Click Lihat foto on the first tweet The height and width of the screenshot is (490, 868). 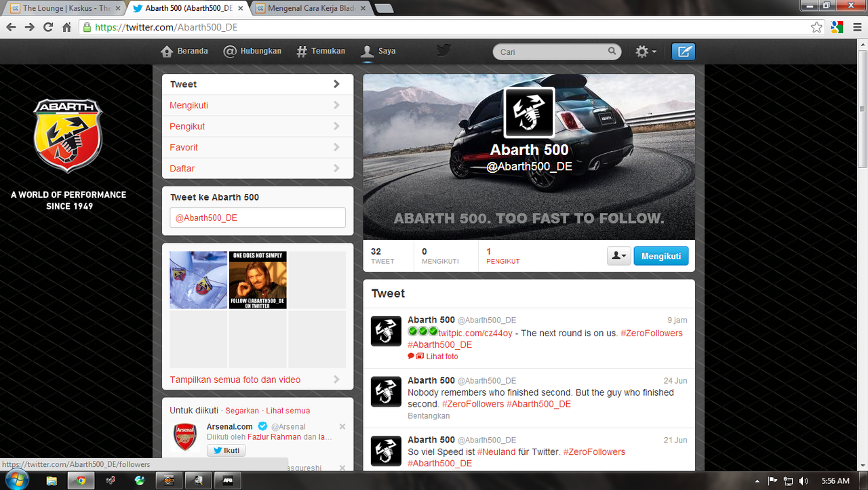441,356
